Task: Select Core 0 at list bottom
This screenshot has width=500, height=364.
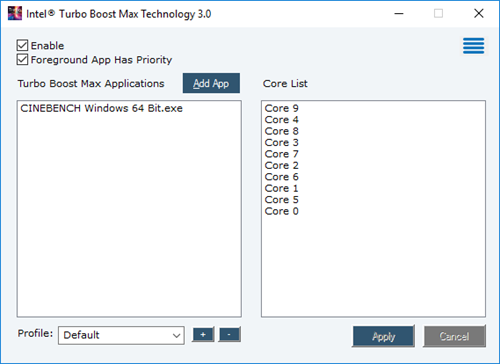Action: coord(282,211)
